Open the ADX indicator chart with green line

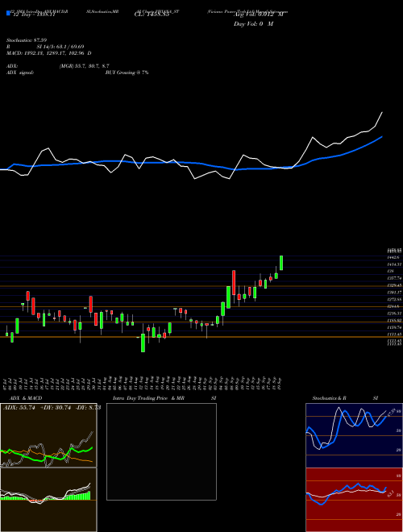click(48, 435)
